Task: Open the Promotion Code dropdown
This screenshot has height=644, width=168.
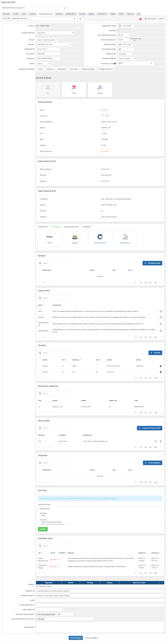Action: click(135, 63)
